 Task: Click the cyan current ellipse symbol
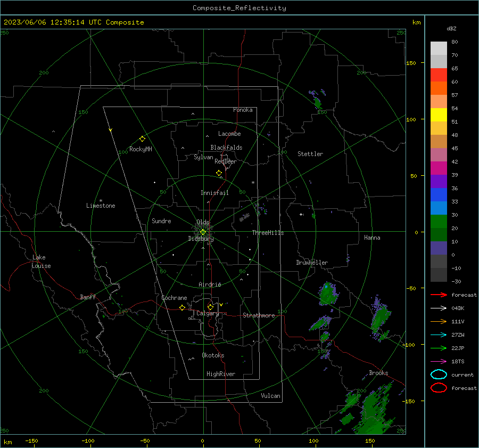(439, 374)
